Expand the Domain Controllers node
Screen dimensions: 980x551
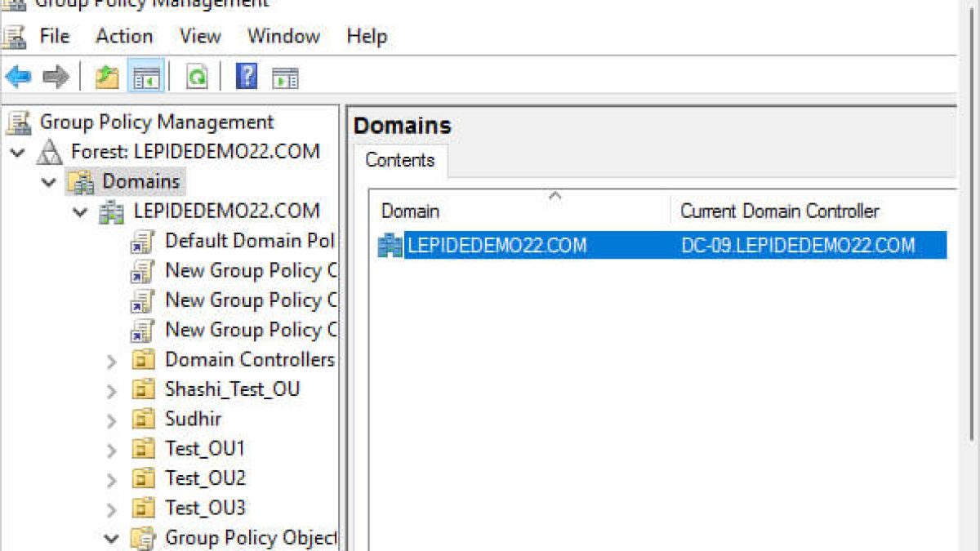point(112,361)
